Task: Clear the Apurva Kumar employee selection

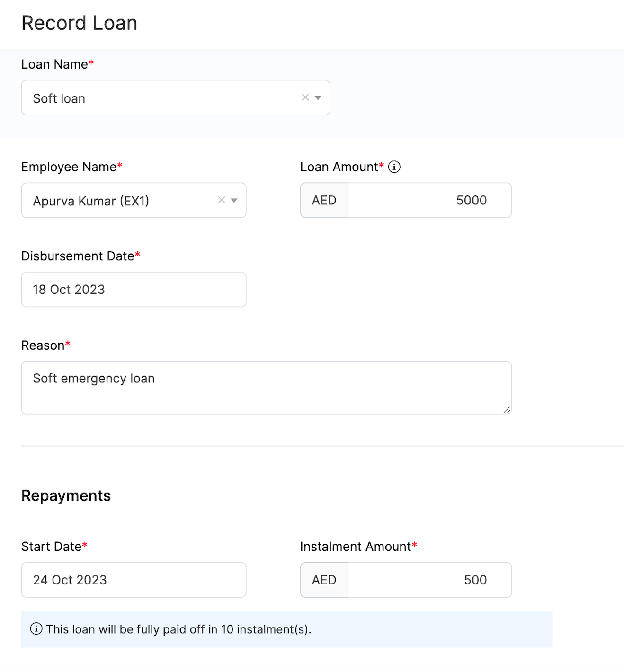Action: pos(221,200)
